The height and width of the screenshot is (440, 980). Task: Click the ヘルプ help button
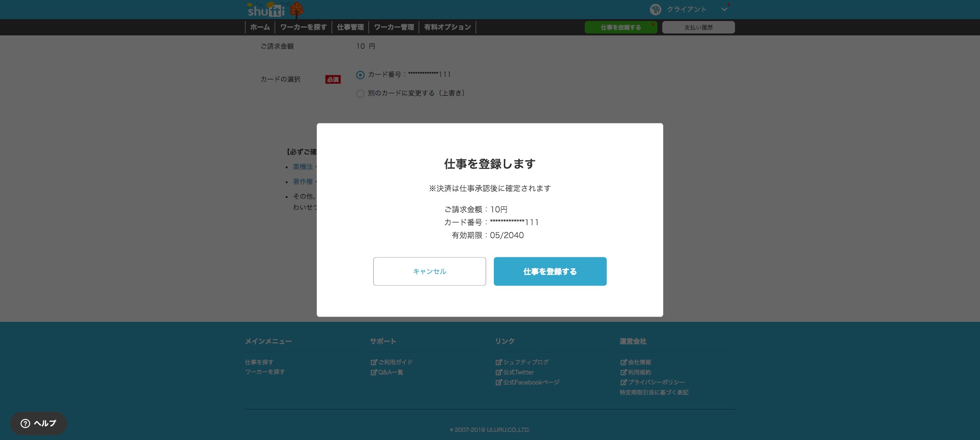click(x=38, y=423)
